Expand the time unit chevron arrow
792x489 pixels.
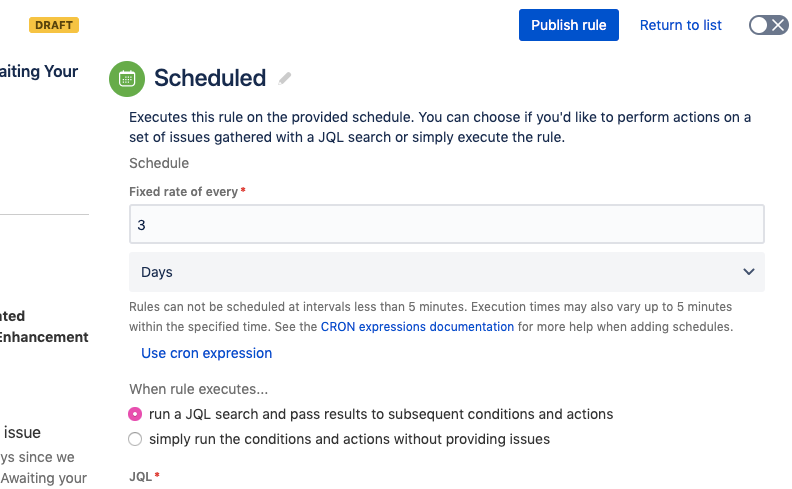coord(749,272)
